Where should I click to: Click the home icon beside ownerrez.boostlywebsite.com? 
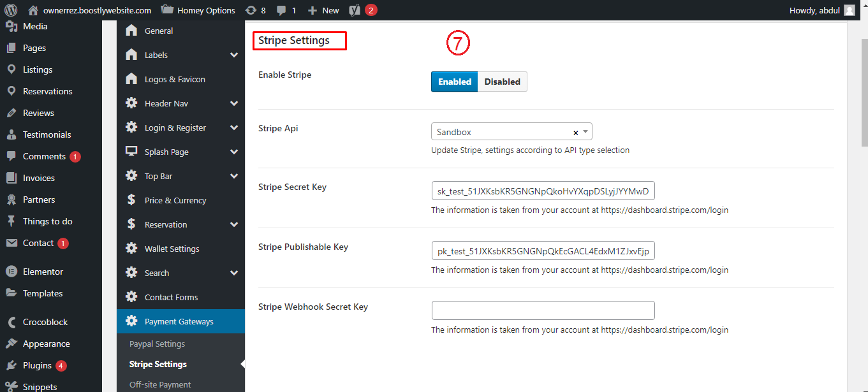point(33,10)
